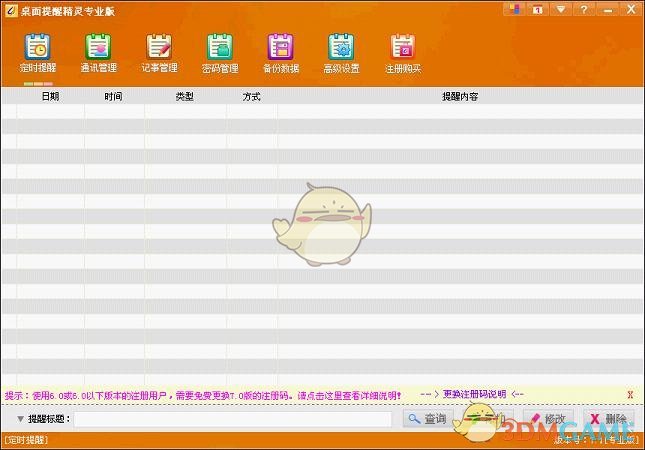
Task: Click the colored skin icon in title bar
Action: point(514,9)
